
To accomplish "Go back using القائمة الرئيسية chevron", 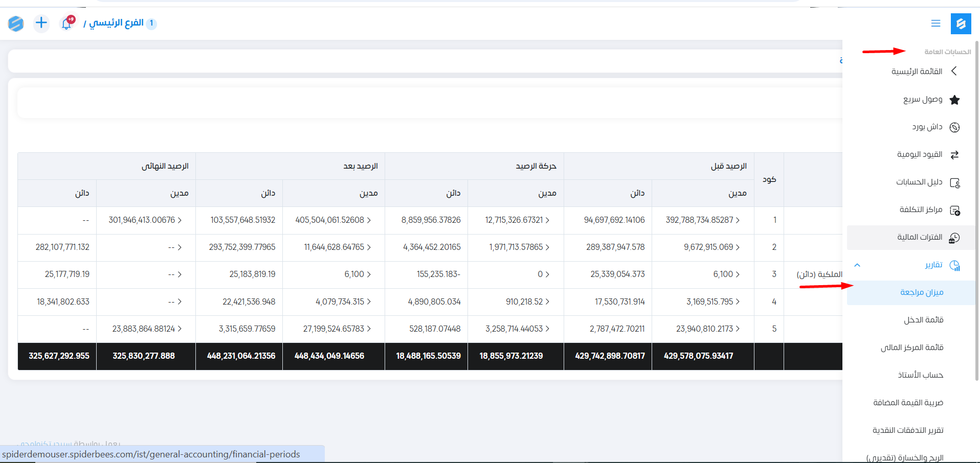I will 954,71.
